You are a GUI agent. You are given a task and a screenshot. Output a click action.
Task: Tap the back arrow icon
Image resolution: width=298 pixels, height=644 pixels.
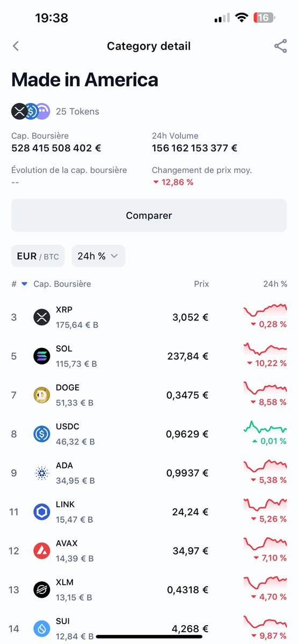pos(16,46)
